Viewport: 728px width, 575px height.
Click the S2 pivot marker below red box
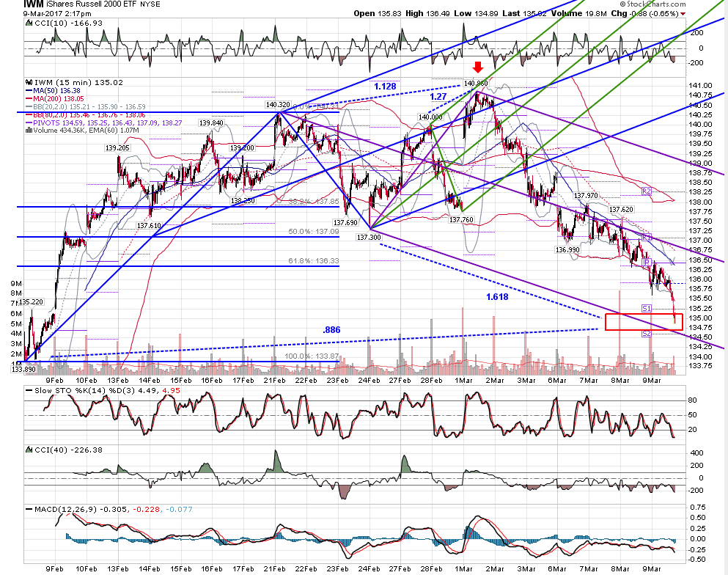(647, 334)
